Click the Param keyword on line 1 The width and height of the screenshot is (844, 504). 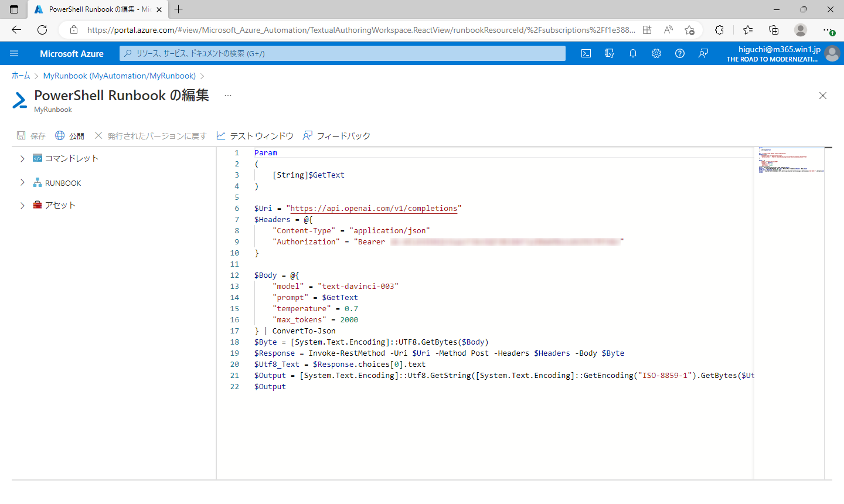[266, 153]
